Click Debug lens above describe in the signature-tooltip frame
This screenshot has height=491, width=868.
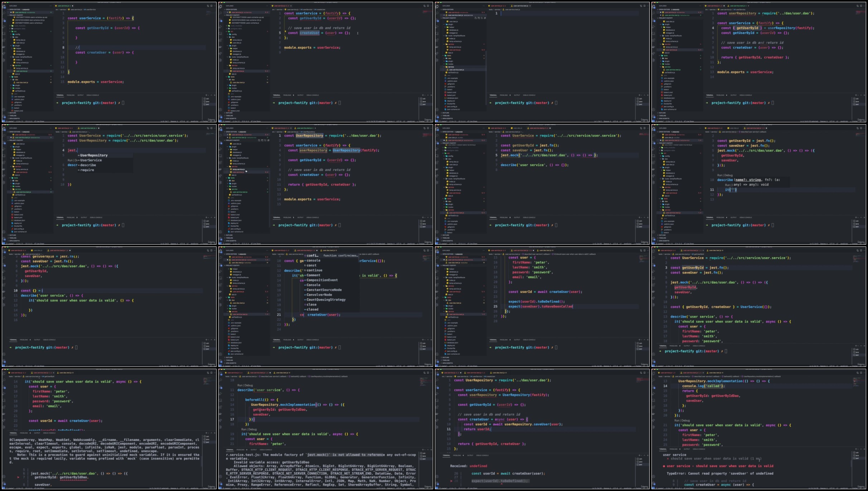coord(728,175)
